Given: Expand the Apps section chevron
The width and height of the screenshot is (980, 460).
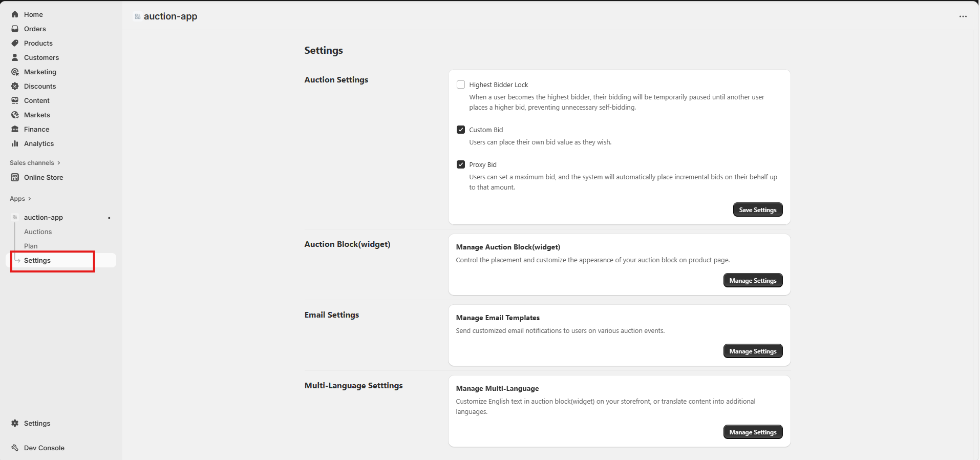Looking at the screenshot, I should click(x=30, y=199).
